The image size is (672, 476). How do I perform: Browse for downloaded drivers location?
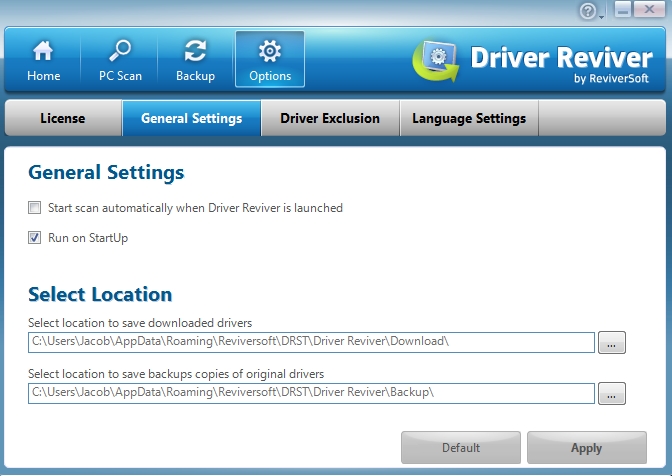(x=612, y=342)
